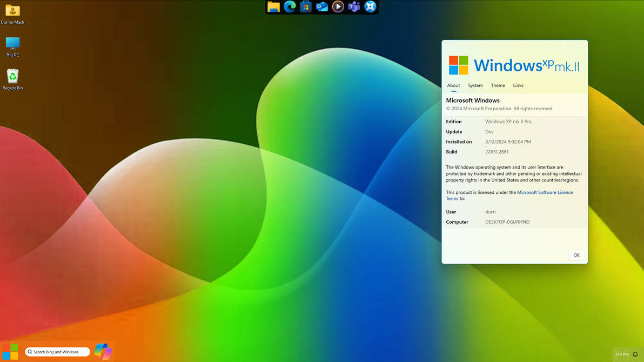The width and height of the screenshot is (644, 362).
Task: Open Copilot from the taskbar
Action: coord(103,352)
